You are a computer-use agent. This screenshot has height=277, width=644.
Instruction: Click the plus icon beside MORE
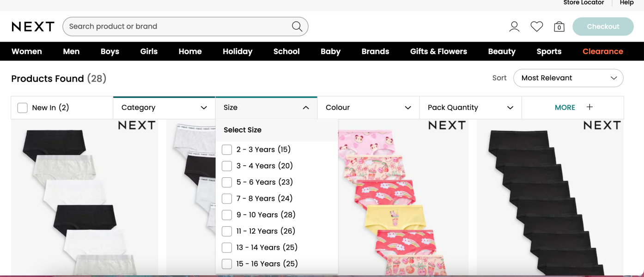[x=589, y=107]
